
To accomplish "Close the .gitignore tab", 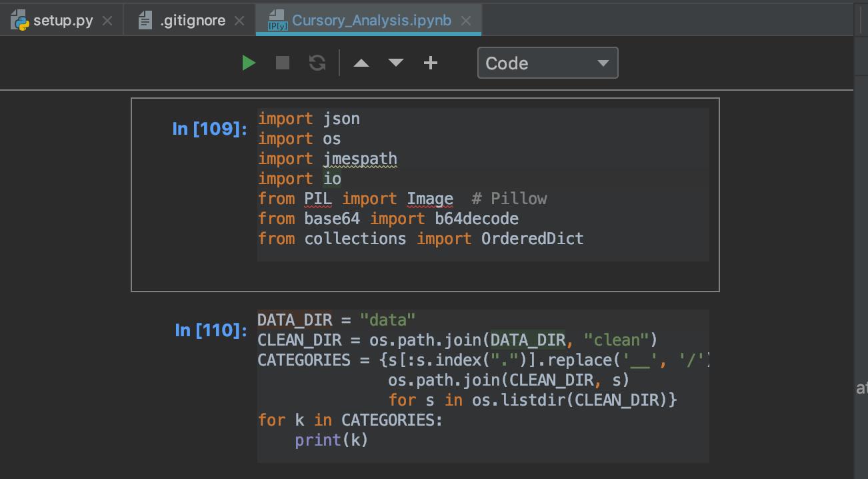I will pyautogui.click(x=239, y=21).
